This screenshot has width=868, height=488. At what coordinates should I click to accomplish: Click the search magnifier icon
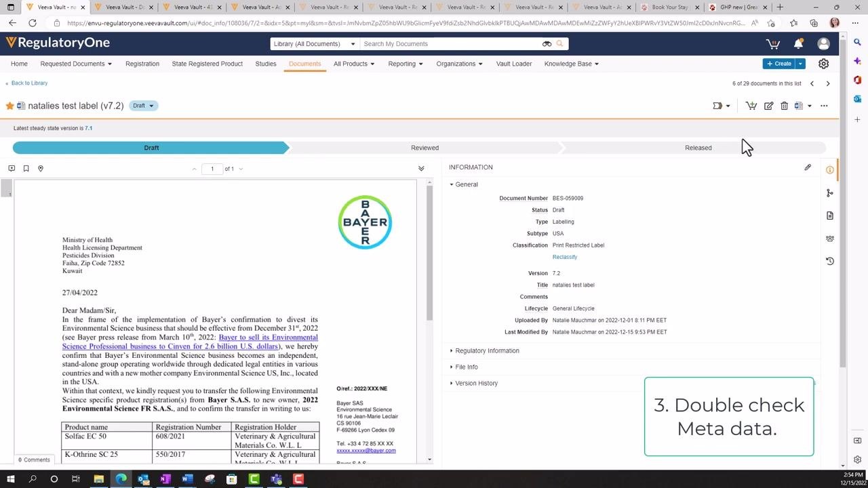coord(559,44)
